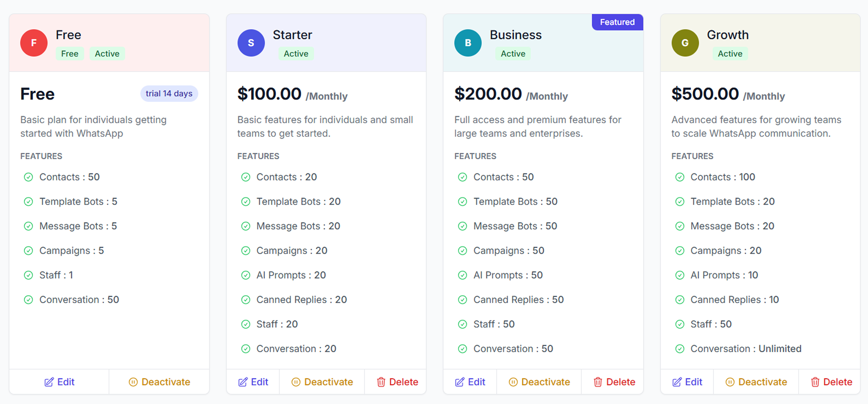
Task: Click the Canned Replies check icon in Business plan
Action: (463, 300)
